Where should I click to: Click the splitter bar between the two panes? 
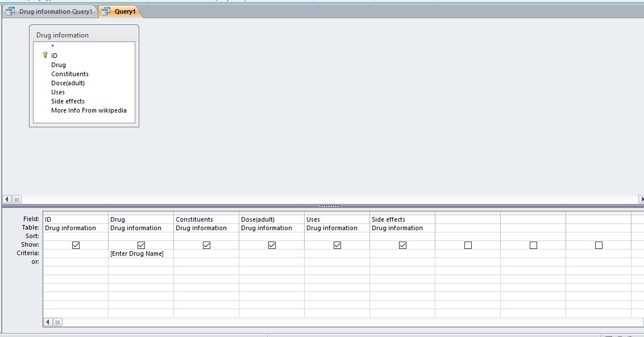pyautogui.click(x=330, y=205)
